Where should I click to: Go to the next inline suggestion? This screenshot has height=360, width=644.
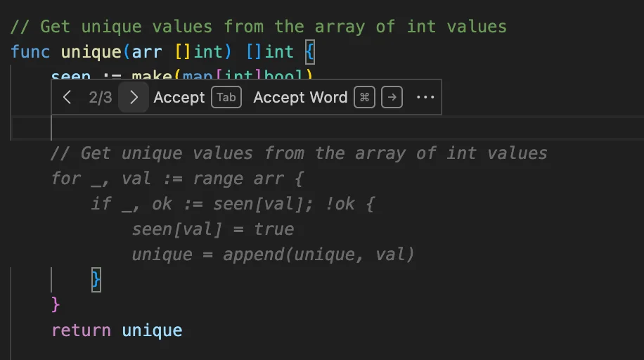click(134, 98)
